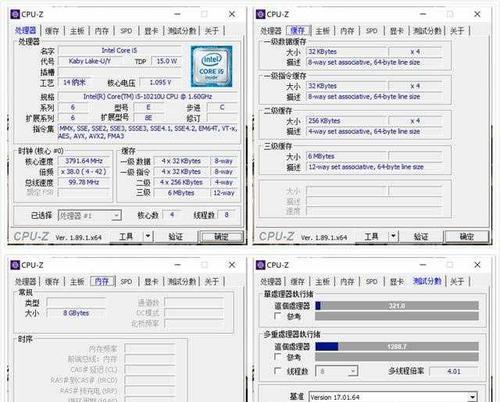The width and height of the screenshot is (500, 402).
Task: Switch to 处理器 tab in the 缓存 window
Action: (271, 31)
